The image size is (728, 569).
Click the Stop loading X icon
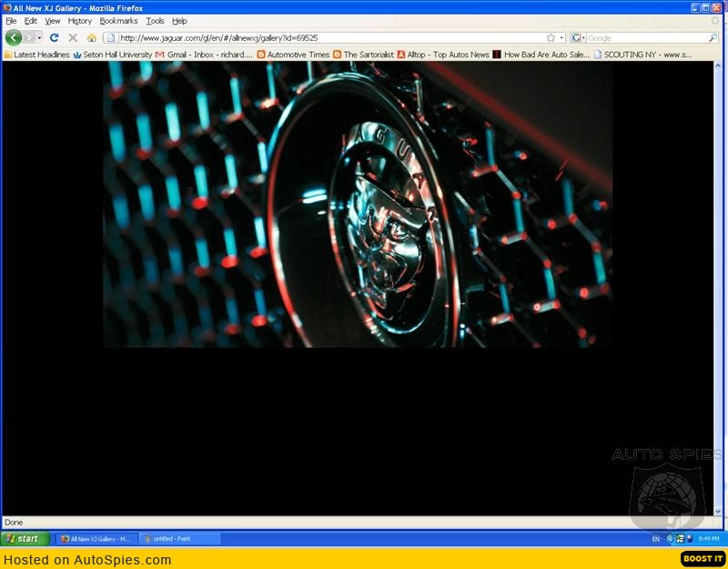coord(73,37)
